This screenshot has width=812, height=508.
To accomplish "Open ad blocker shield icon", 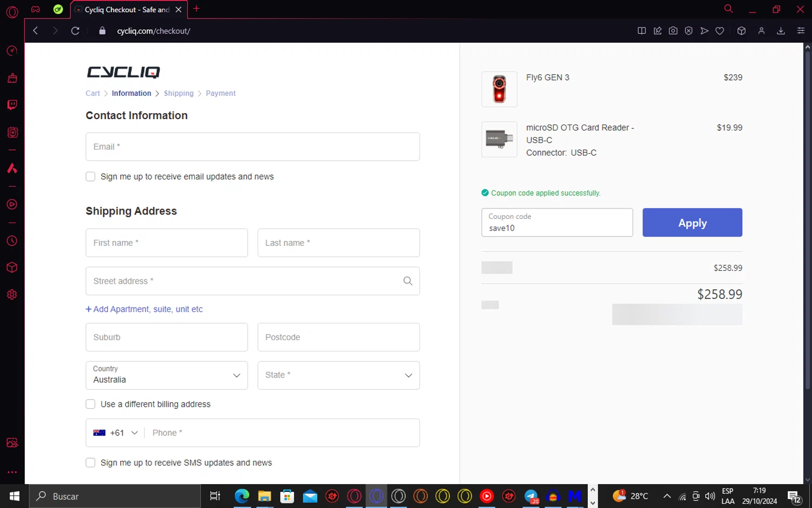I will coord(689,31).
